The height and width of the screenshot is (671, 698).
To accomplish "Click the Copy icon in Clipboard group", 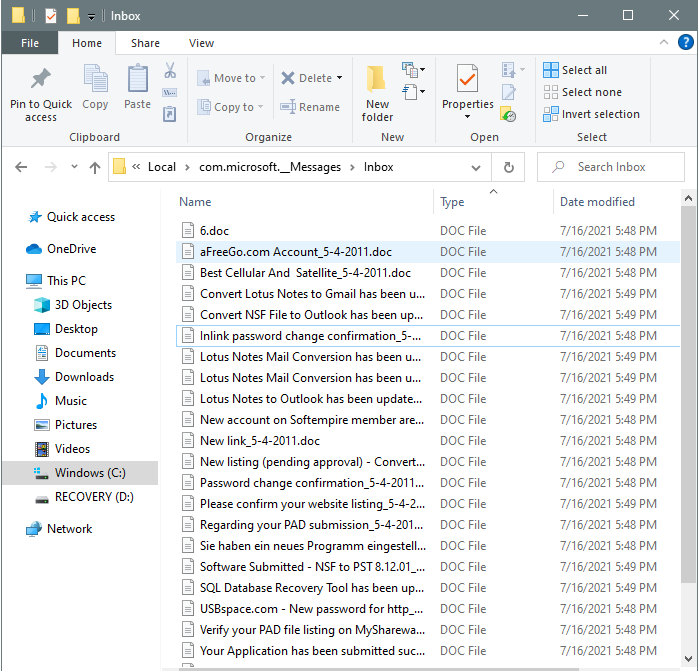I will tap(95, 79).
